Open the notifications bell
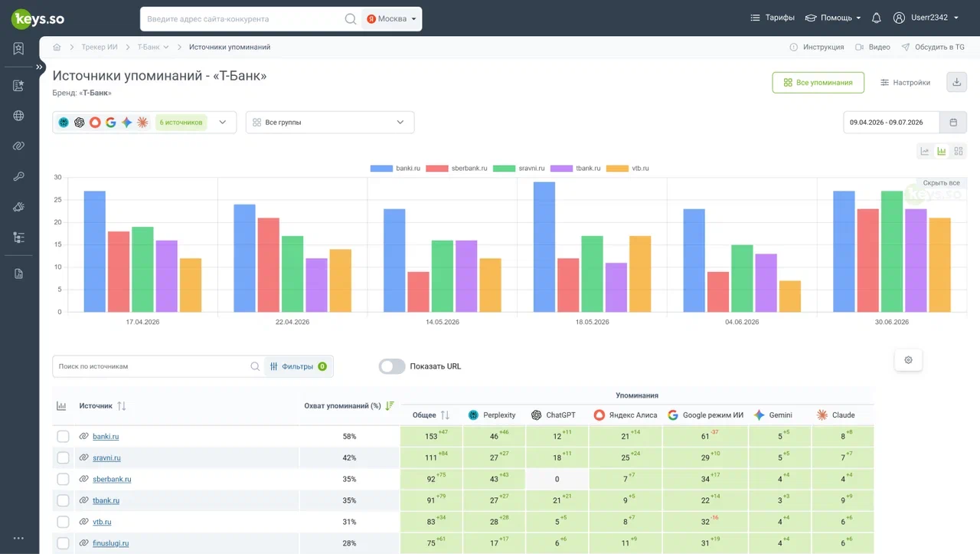The image size is (980, 554). point(877,18)
